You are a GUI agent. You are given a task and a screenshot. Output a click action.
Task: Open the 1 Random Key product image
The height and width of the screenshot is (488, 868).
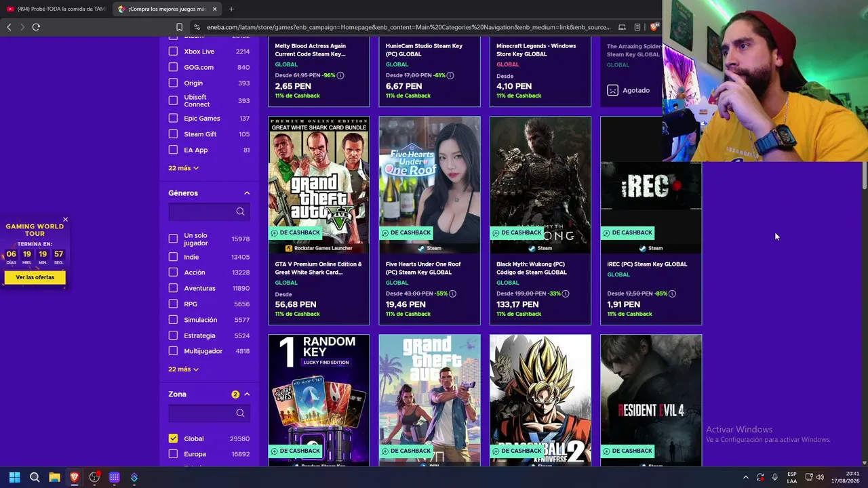pyautogui.click(x=319, y=401)
